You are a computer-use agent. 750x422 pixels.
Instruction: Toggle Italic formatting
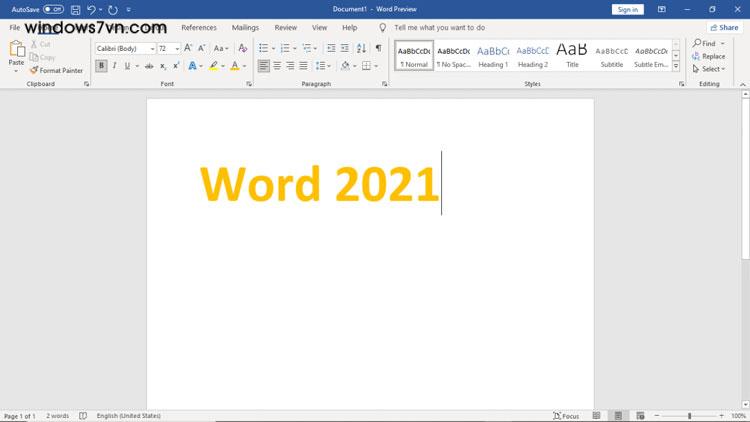(x=114, y=66)
